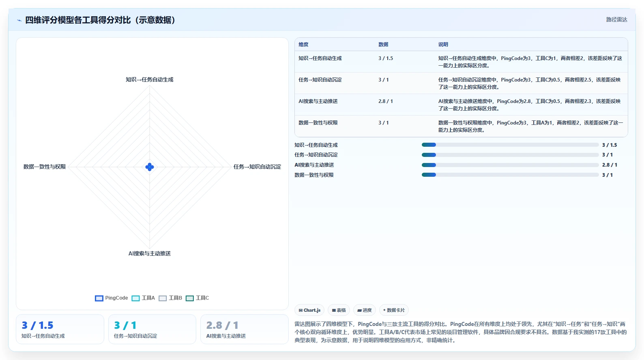Click the 路径雷达 label in the header
The width and height of the screenshot is (644, 360).
click(616, 19)
